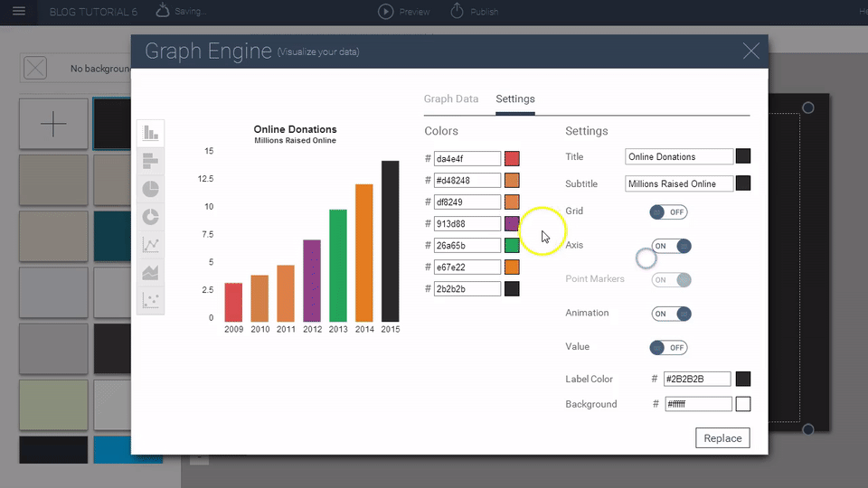The width and height of the screenshot is (868, 488).
Task: Select the teal background thumbnail
Action: pyautogui.click(x=113, y=236)
